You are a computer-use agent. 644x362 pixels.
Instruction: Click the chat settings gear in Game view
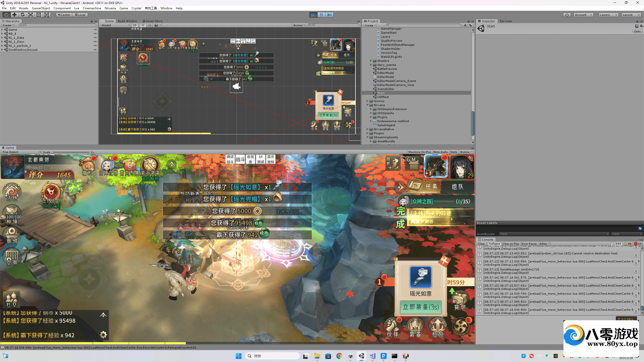coord(103,335)
